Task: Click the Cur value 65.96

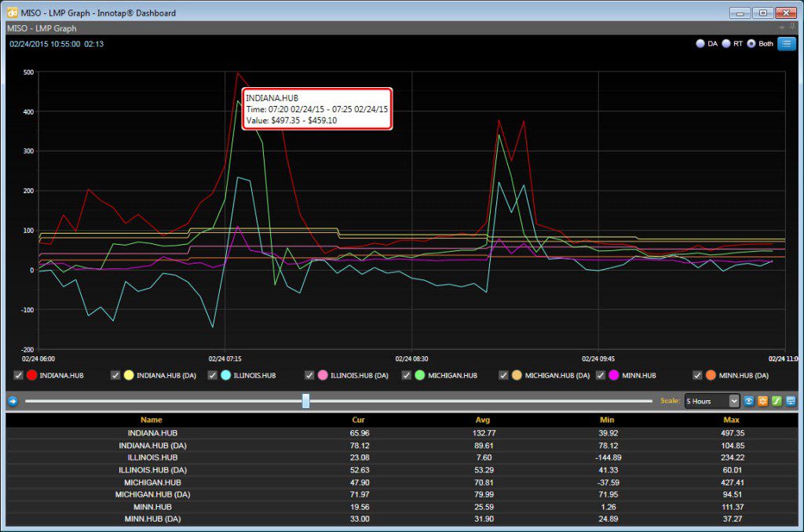Action: coord(360,433)
